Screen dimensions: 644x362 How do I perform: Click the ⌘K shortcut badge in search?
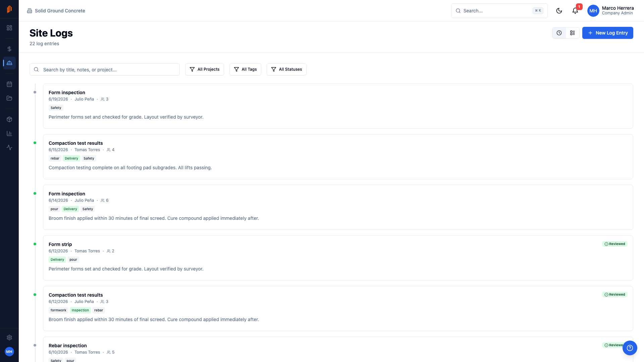538,11
